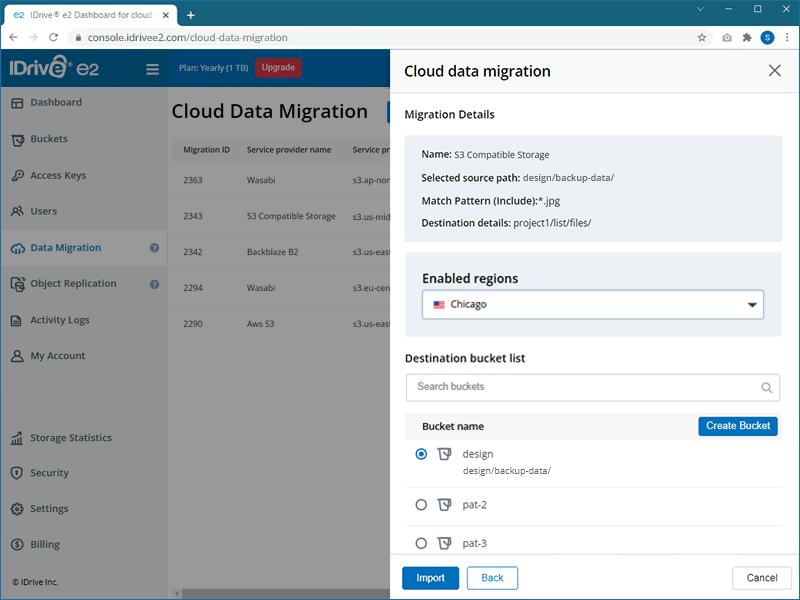Bookmark this page with the star icon
Image resolution: width=800 pixels, height=600 pixels.
point(702,38)
